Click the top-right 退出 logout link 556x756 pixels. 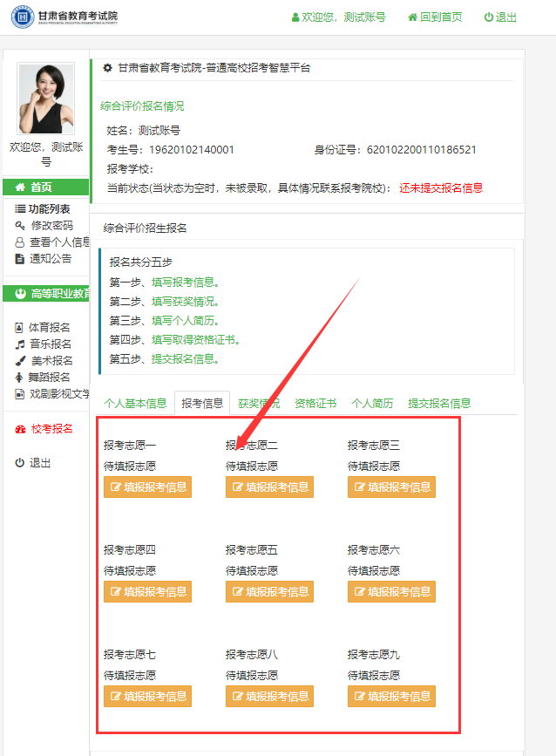[500, 17]
